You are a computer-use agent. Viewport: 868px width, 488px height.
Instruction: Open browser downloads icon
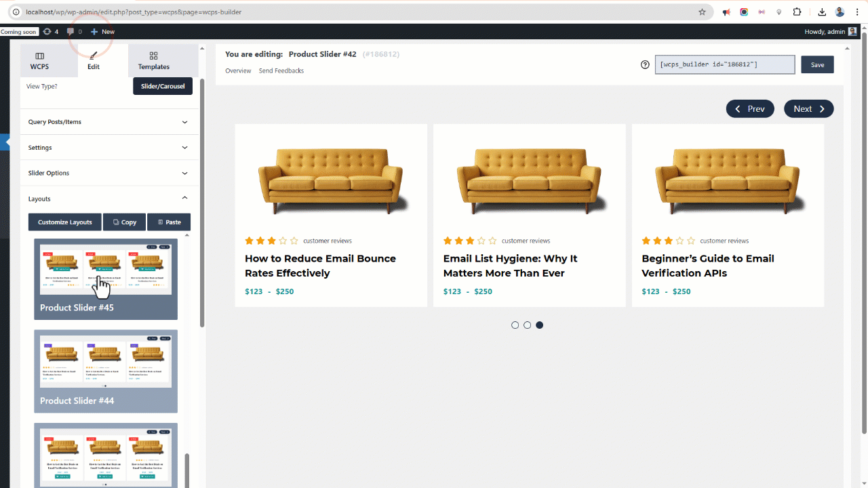click(x=822, y=12)
